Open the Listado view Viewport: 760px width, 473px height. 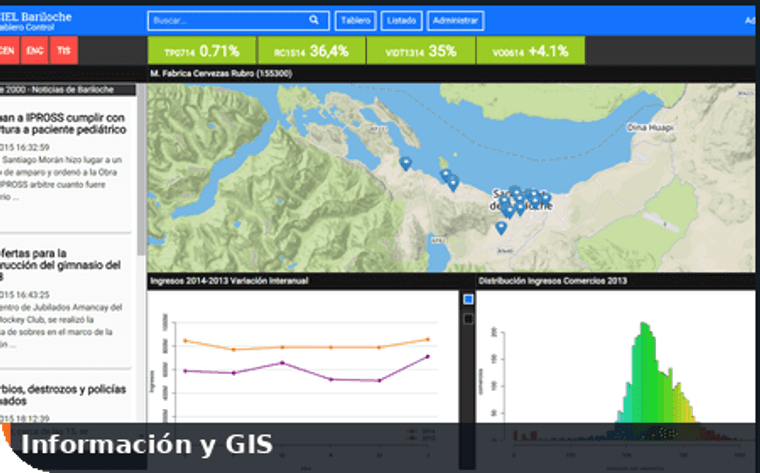[x=401, y=20]
